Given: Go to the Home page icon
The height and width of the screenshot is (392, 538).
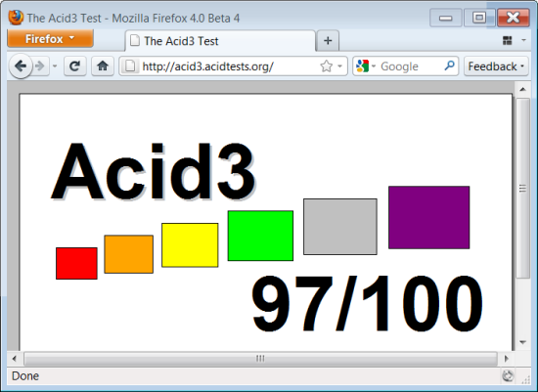Looking at the screenshot, I should 103,65.
